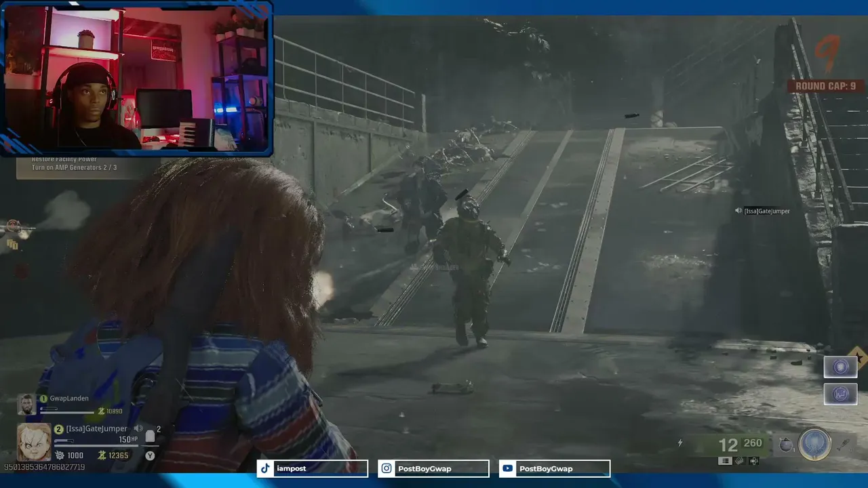Click the tactical grenade icon left of the field upgrade

point(786,445)
